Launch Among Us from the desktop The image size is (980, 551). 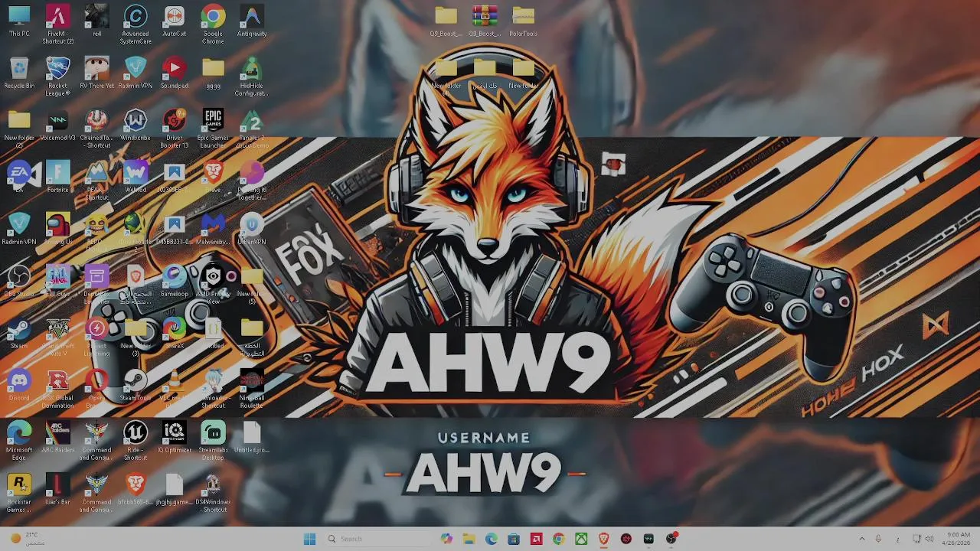point(58,230)
